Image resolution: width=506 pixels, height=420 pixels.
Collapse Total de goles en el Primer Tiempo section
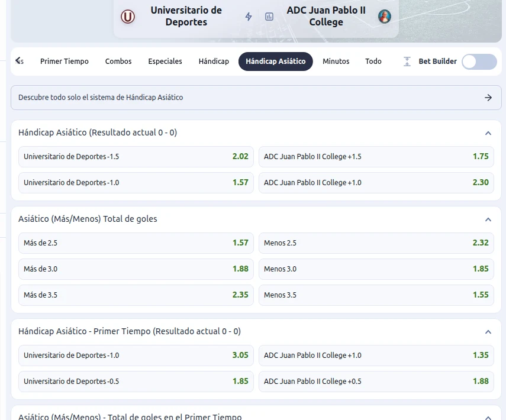coord(488,418)
